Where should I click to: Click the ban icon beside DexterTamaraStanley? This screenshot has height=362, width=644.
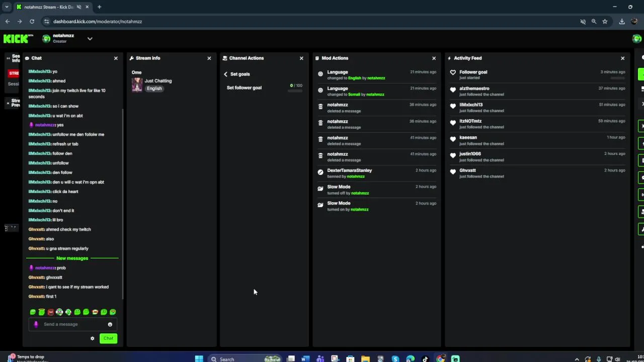320,172
